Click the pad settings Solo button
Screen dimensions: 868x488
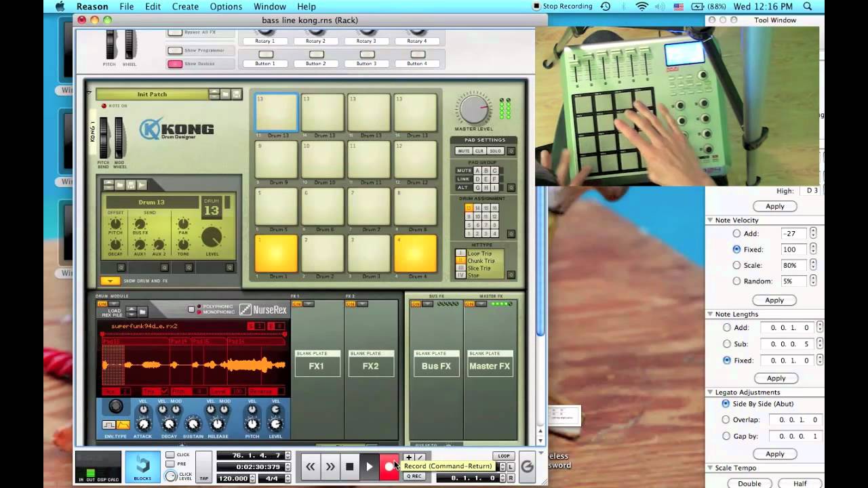[x=496, y=151]
